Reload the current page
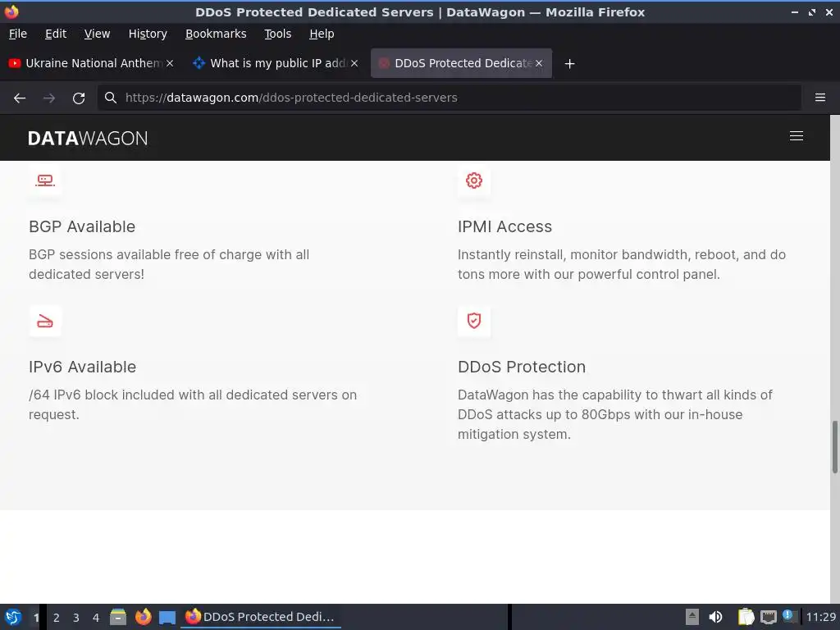This screenshot has width=840, height=630. click(x=79, y=98)
